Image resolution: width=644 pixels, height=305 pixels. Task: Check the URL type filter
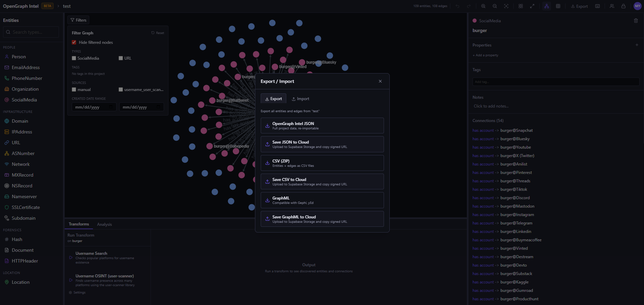point(121,58)
